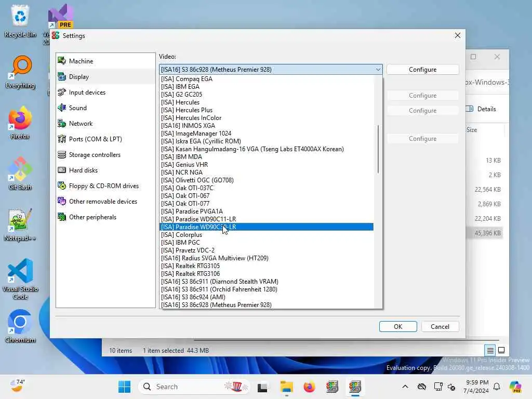Screen dimensions: 532x399
Task: Select [ISA] G2 GC205 option
Action: [x=267, y=95]
